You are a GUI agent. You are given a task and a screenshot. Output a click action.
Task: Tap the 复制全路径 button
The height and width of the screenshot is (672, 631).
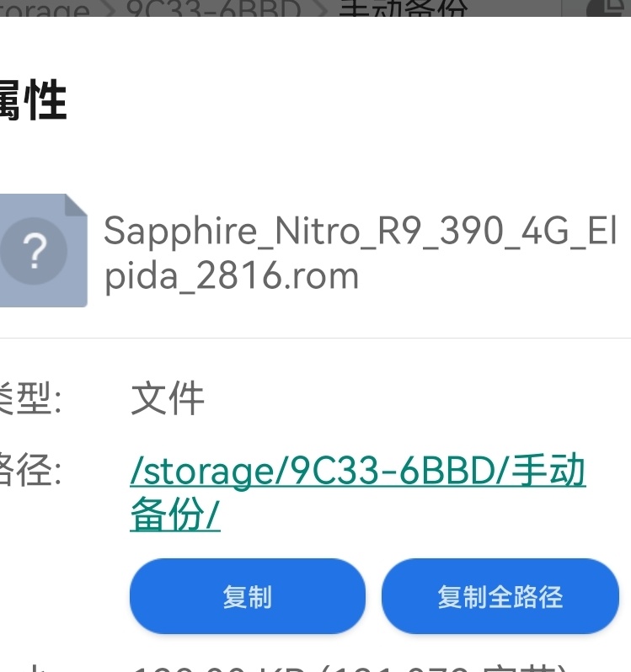coord(500,596)
